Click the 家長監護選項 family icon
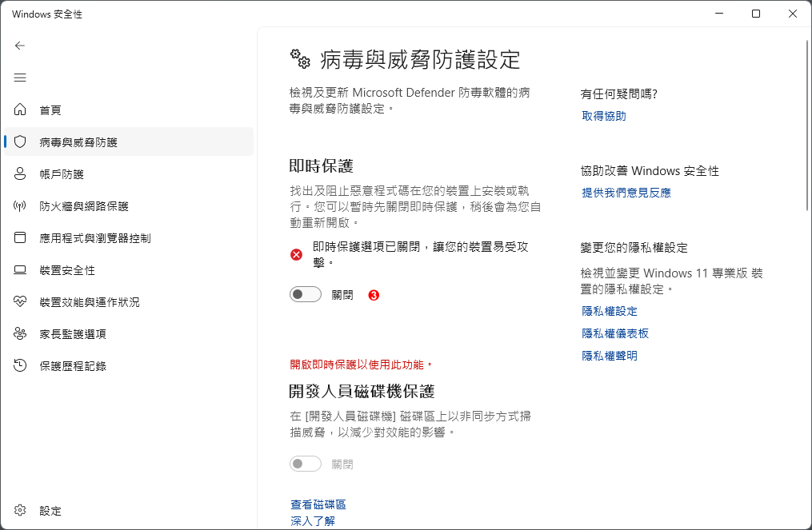The image size is (812, 530). coord(20,334)
